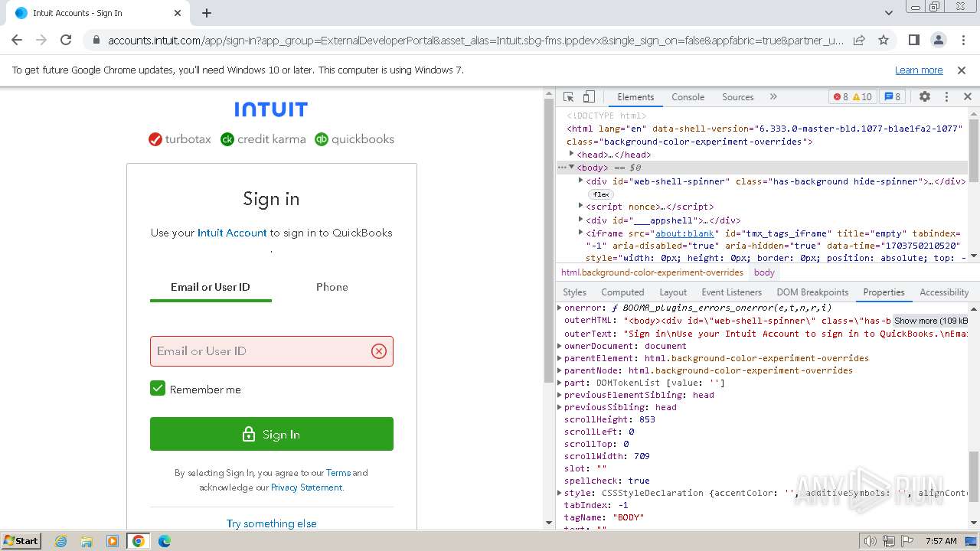Share this page from the address bar
Viewport: 980px width, 551px height.
point(859,40)
